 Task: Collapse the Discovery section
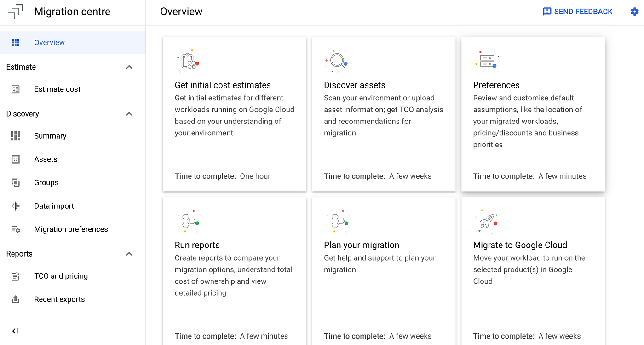tap(129, 114)
